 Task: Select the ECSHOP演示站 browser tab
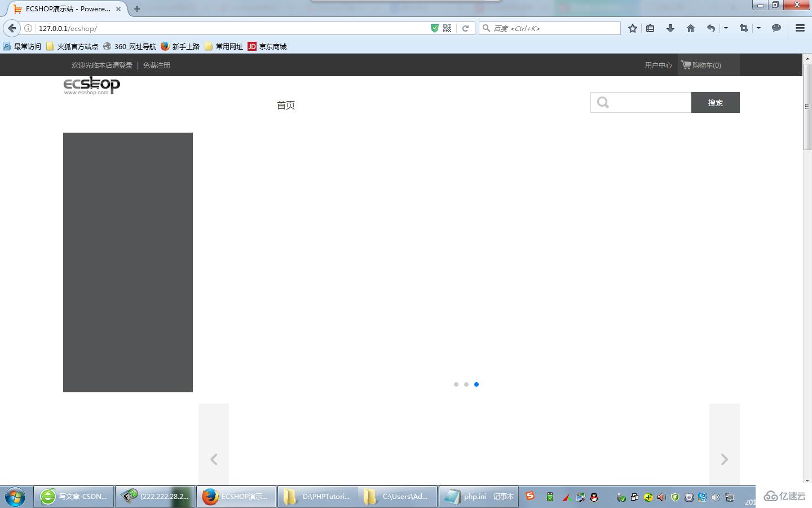click(x=67, y=9)
